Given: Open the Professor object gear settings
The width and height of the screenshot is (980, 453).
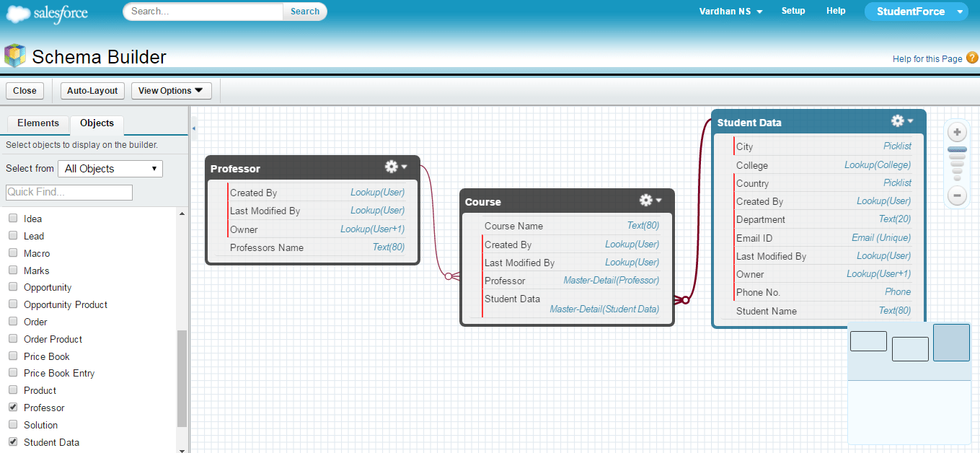Looking at the screenshot, I should [x=391, y=167].
